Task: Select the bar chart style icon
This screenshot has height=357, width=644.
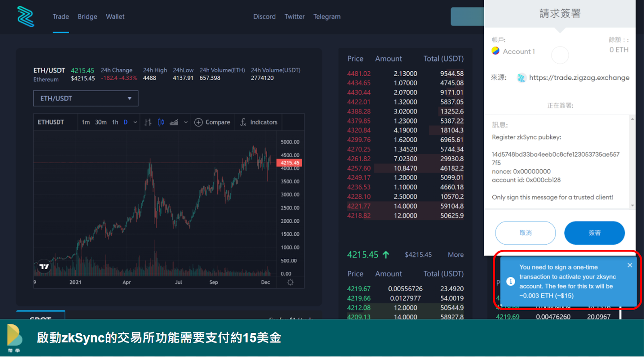Action: pos(148,122)
